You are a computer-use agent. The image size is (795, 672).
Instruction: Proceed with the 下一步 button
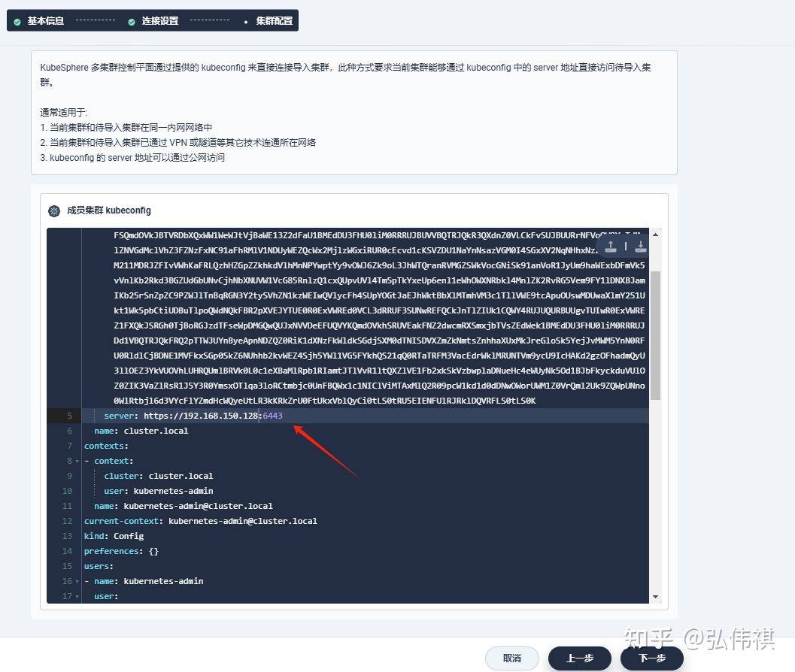(652, 658)
